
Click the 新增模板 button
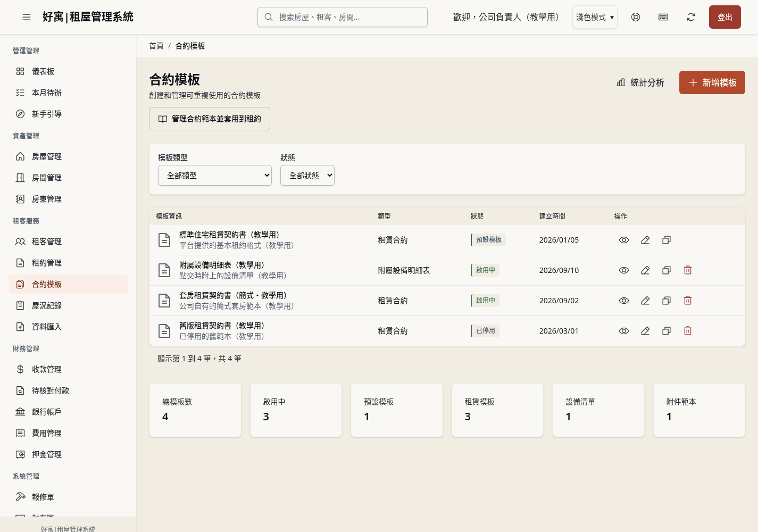click(712, 82)
